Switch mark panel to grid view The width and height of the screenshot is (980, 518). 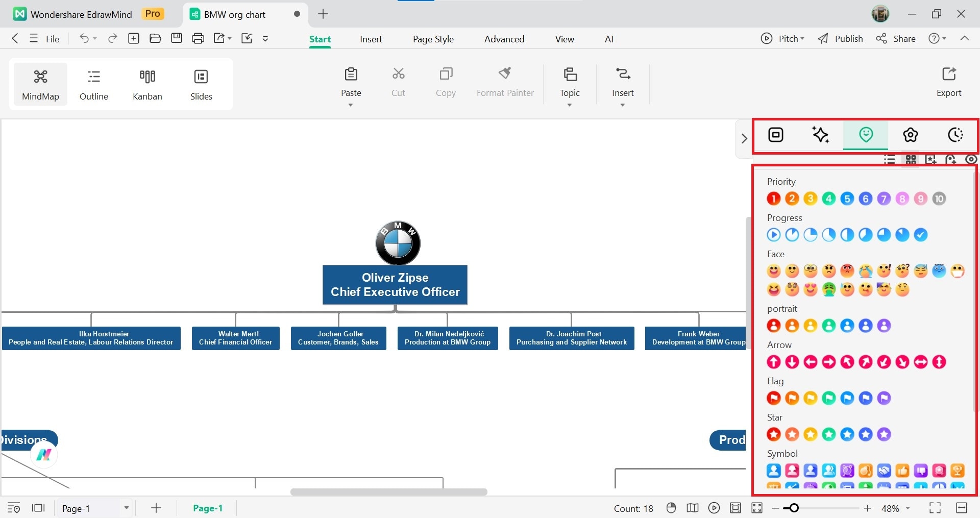point(911,160)
